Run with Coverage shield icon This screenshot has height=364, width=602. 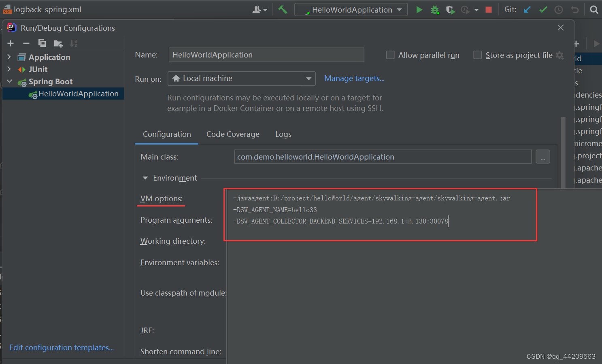point(450,10)
